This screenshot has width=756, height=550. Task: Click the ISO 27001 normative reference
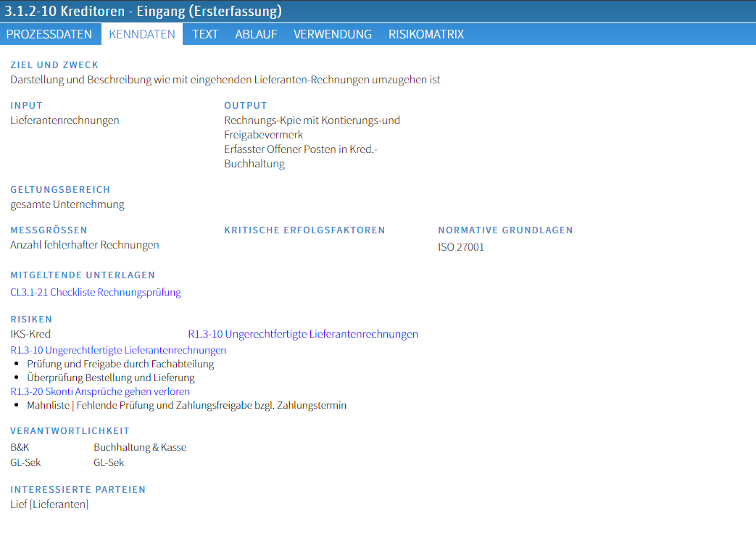pos(462,246)
